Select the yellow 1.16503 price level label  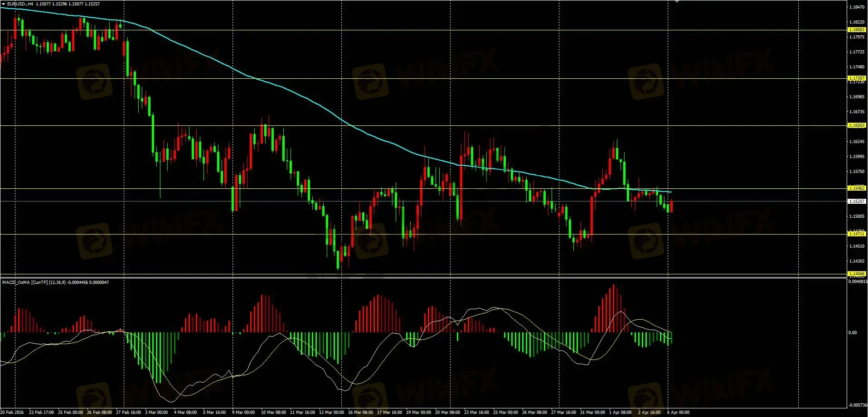point(857,125)
